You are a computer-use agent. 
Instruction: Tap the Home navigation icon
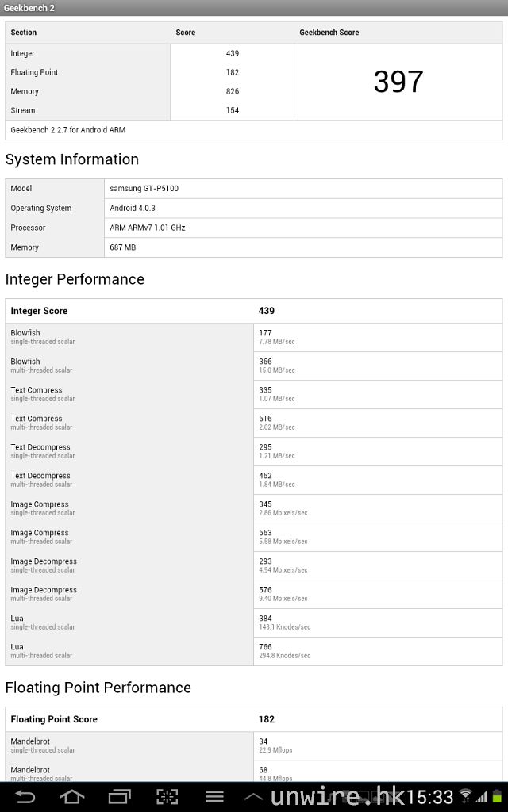[x=71, y=796]
